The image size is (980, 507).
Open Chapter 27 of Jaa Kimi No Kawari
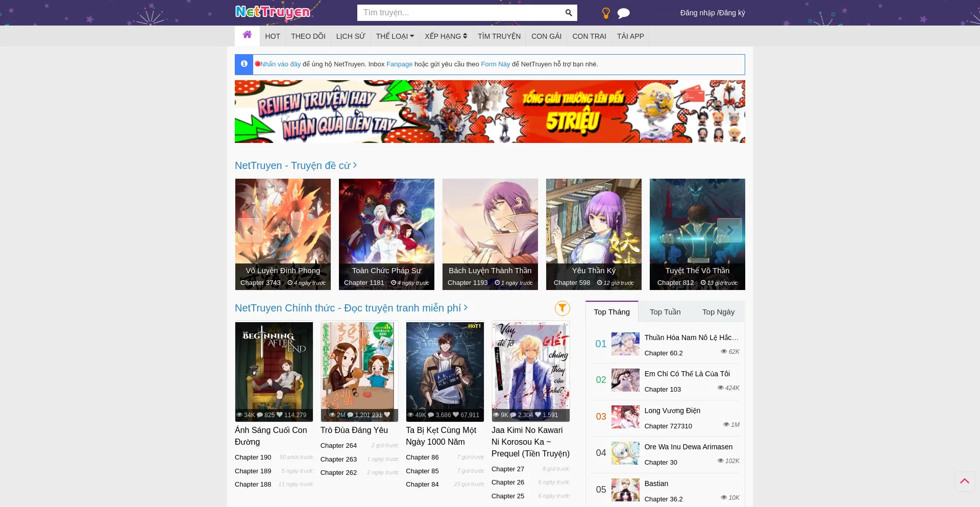[508, 469]
